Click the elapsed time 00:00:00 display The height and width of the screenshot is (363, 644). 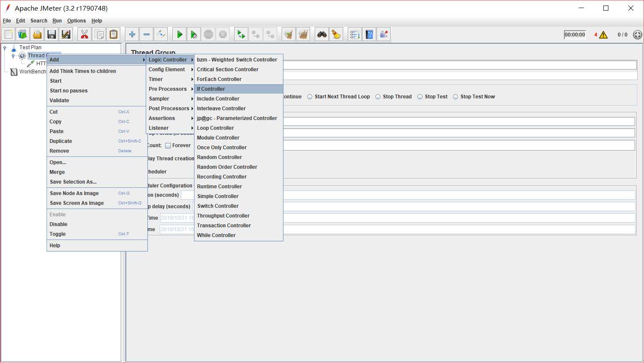coord(575,35)
